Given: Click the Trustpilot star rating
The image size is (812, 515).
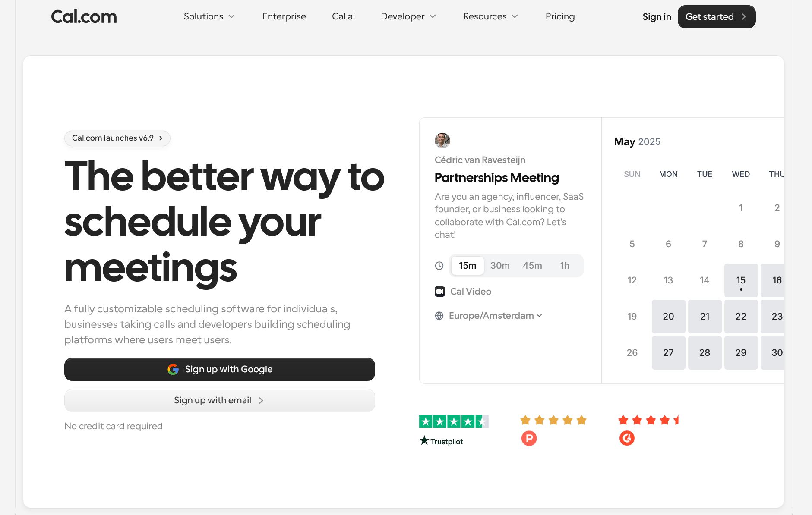Looking at the screenshot, I should coord(454,421).
